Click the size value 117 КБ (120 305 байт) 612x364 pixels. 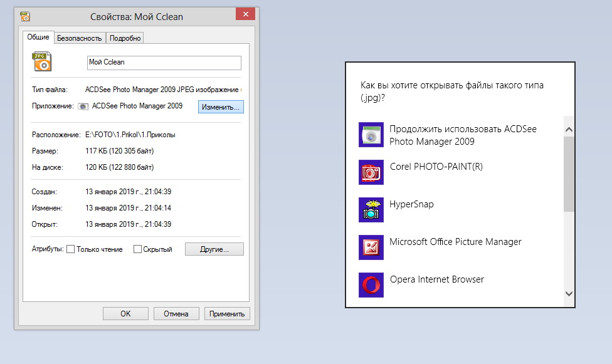pos(119,151)
